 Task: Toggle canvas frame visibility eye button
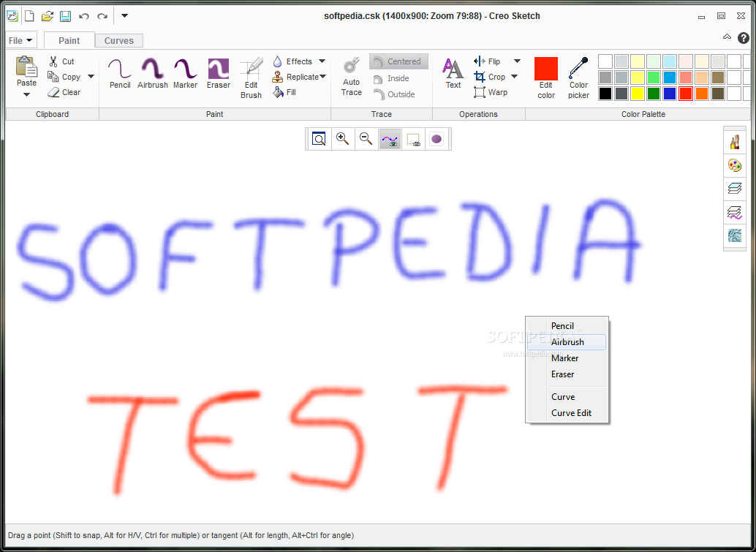tap(413, 139)
